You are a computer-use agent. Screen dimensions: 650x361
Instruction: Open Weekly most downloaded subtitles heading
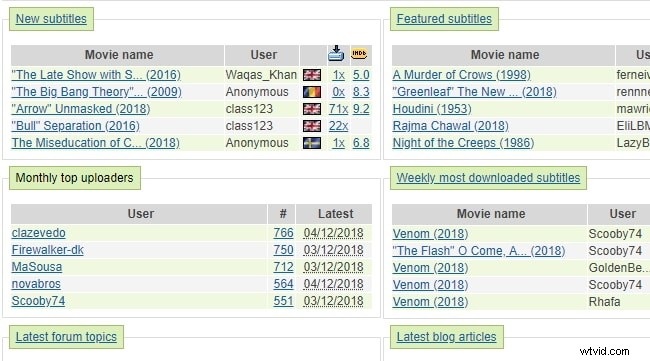488,178
